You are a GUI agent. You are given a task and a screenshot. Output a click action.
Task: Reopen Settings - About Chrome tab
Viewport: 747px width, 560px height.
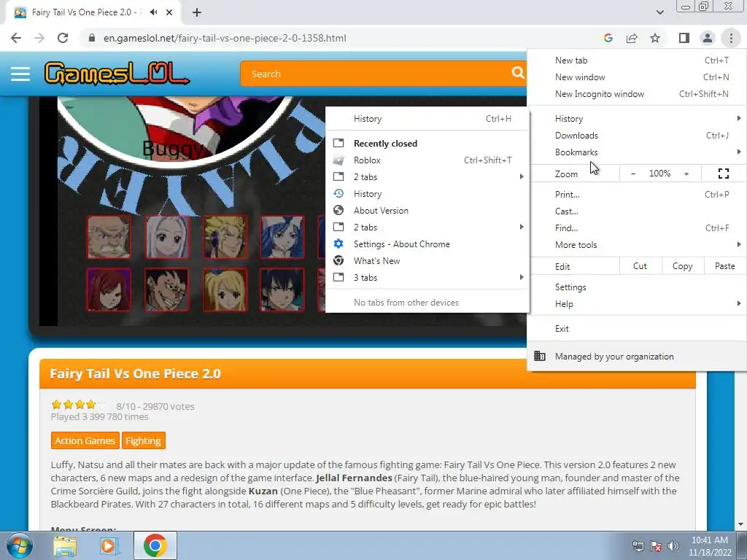coord(427,244)
